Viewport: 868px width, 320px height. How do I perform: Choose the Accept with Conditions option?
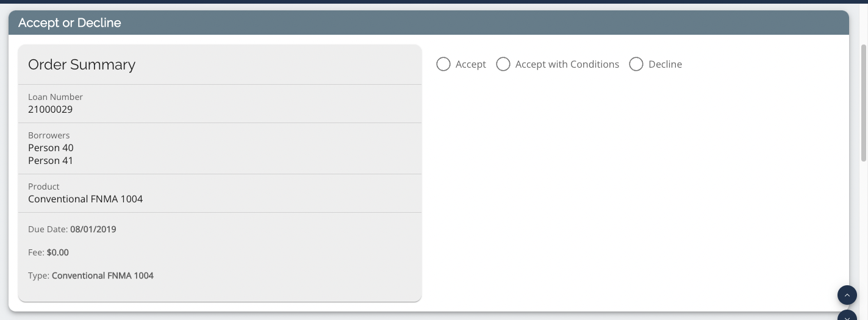point(503,64)
